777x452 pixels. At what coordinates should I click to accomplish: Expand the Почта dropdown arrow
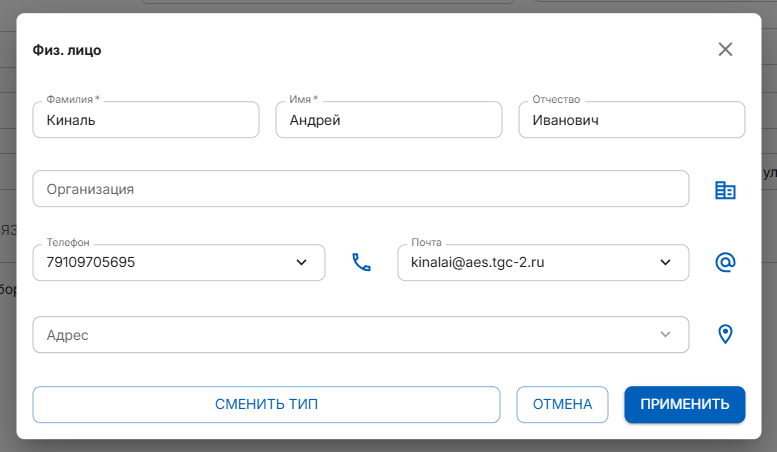click(665, 263)
